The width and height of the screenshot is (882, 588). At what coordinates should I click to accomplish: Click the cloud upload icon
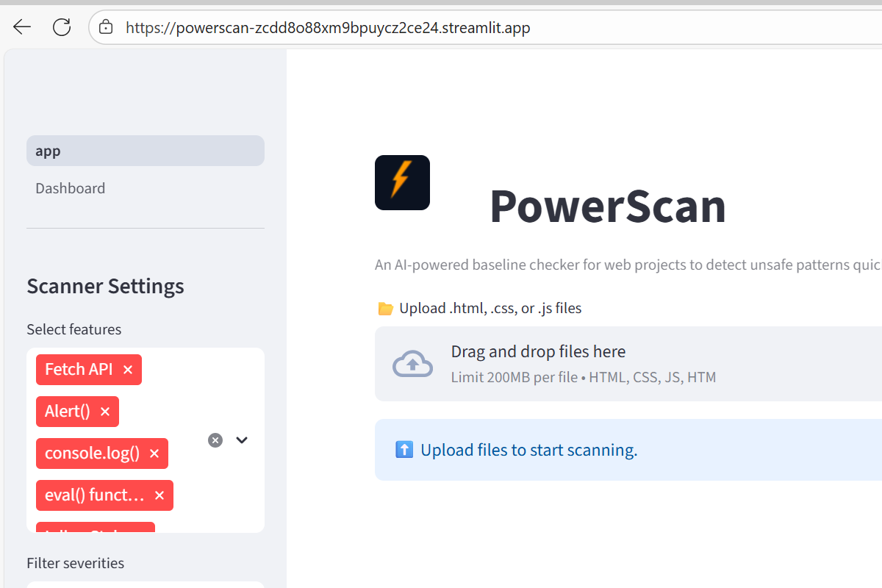click(413, 364)
